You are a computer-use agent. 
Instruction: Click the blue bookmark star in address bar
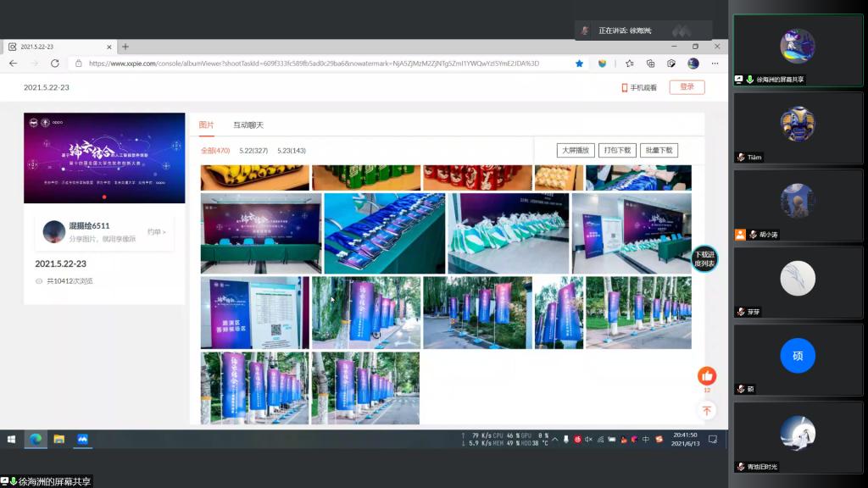pos(580,64)
